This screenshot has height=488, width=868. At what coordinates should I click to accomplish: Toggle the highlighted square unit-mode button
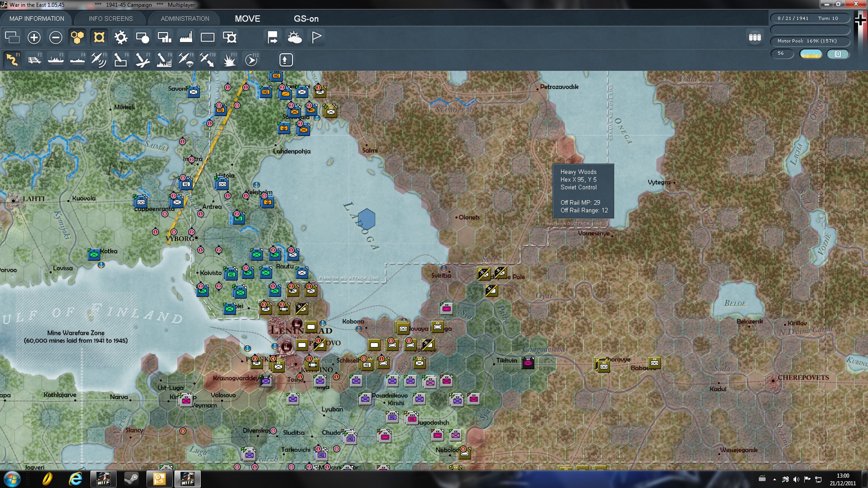pos(99,37)
